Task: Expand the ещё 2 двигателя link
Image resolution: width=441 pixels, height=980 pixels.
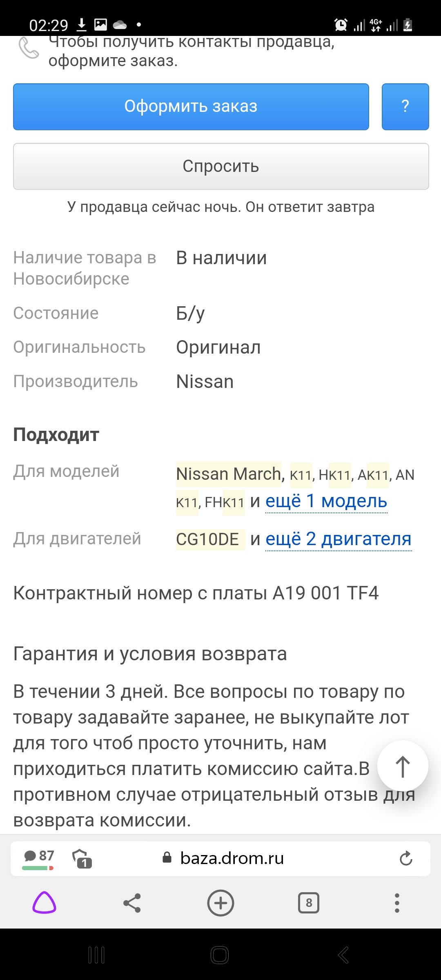Action: click(x=338, y=539)
